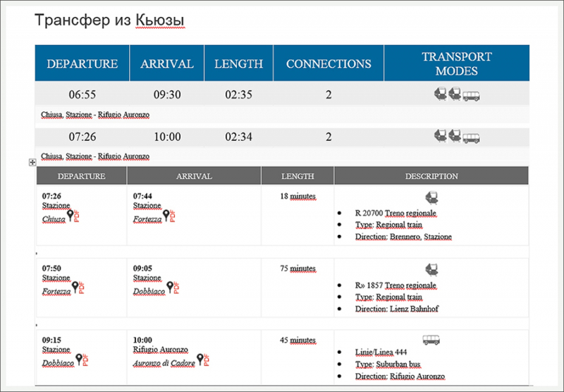Open Dobbiaco link under 09:05 arrival

click(149, 291)
